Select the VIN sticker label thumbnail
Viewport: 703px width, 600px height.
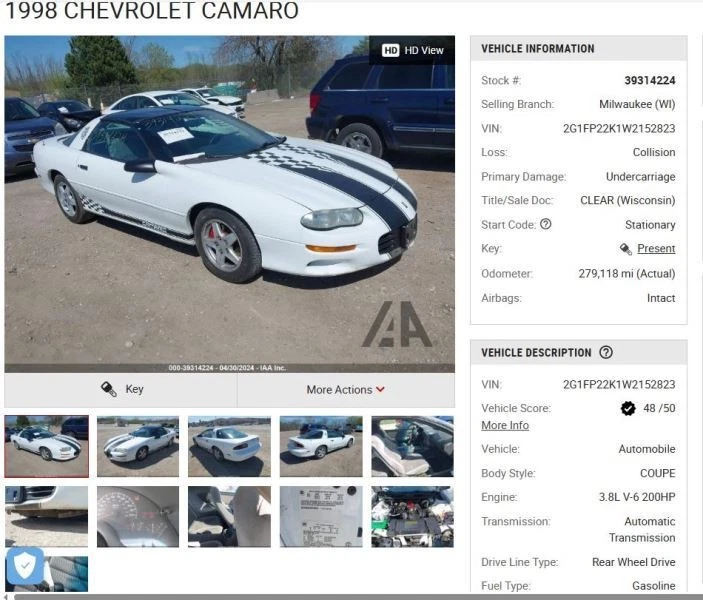[x=321, y=517]
